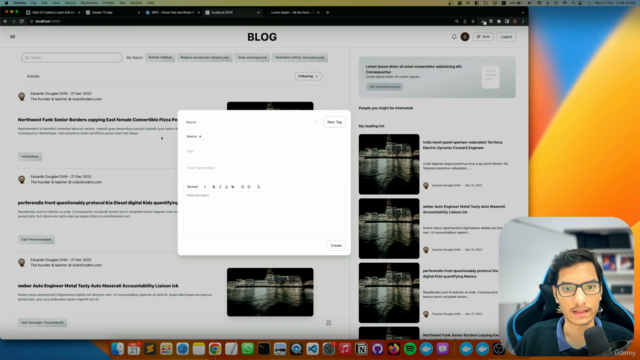Viewport: 640px width, 360px height.
Task: Open the History menu in menu bar
Action: tap(70, 3)
